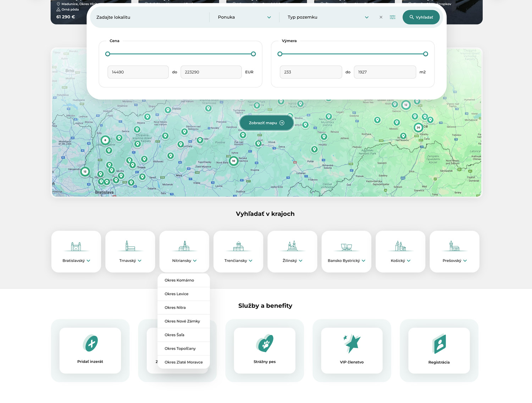Click the Pridať inzerát plus icon

(90, 343)
